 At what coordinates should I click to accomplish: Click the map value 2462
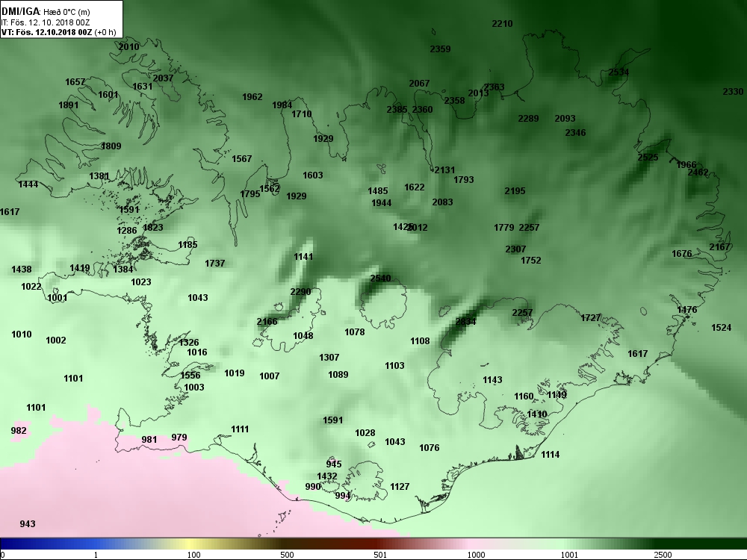[x=698, y=172]
